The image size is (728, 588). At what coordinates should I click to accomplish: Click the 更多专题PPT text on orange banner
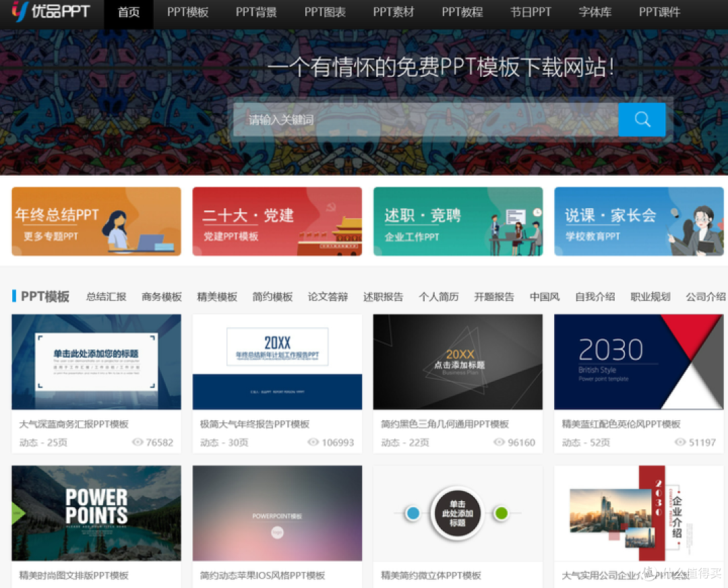(51, 236)
